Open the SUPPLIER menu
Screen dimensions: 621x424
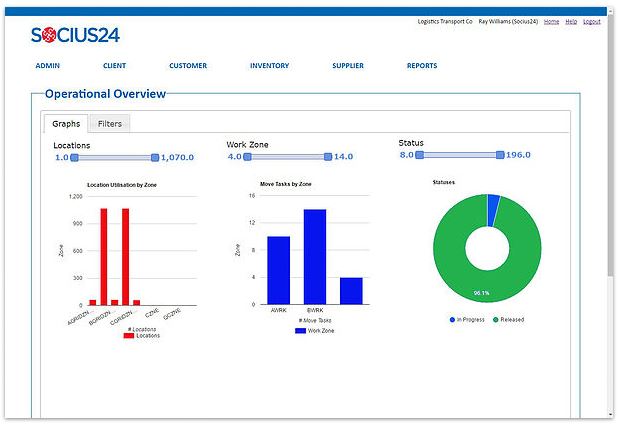(x=348, y=66)
